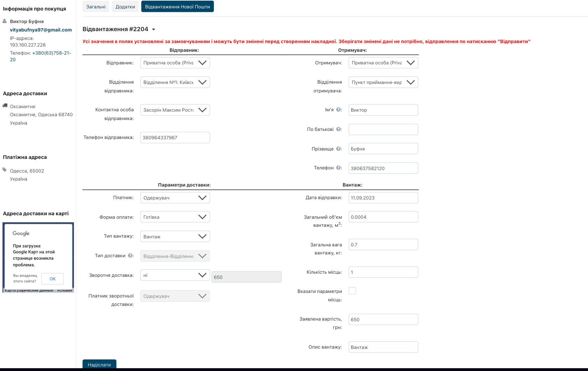The height and width of the screenshot is (371, 588).
Task: Open the Додатки tab
Action: click(x=125, y=7)
